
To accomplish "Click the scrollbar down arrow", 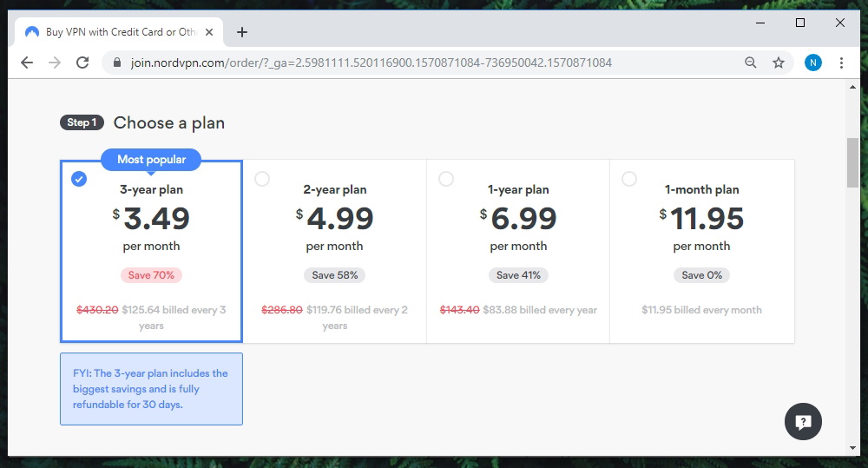I will (x=852, y=447).
